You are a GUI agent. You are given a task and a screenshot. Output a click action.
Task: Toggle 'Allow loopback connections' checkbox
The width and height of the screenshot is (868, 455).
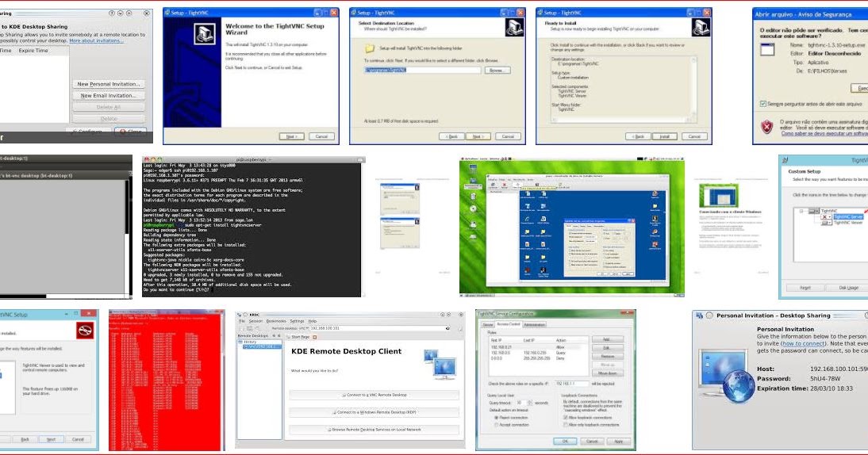click(x=565, y=418)
